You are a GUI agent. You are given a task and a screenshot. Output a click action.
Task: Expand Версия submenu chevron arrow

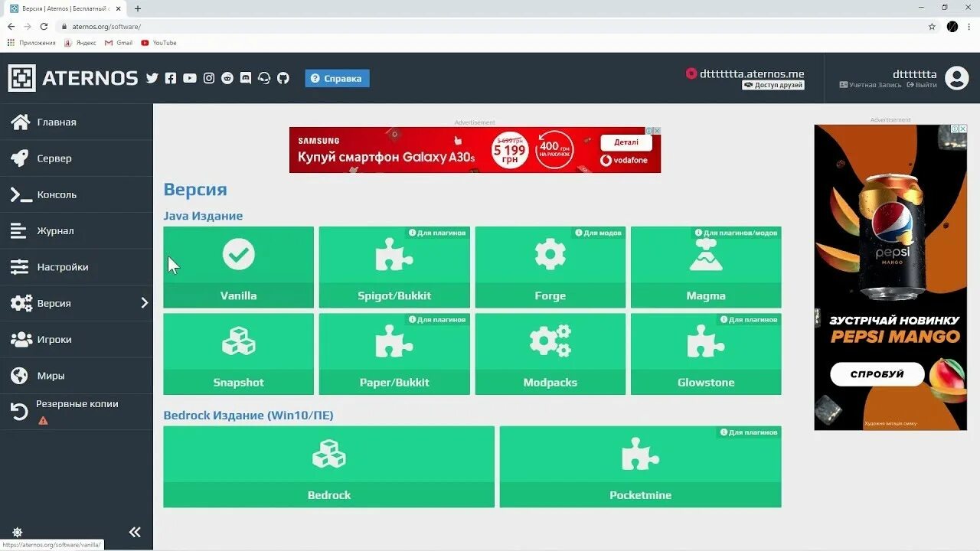coord(144,303)
